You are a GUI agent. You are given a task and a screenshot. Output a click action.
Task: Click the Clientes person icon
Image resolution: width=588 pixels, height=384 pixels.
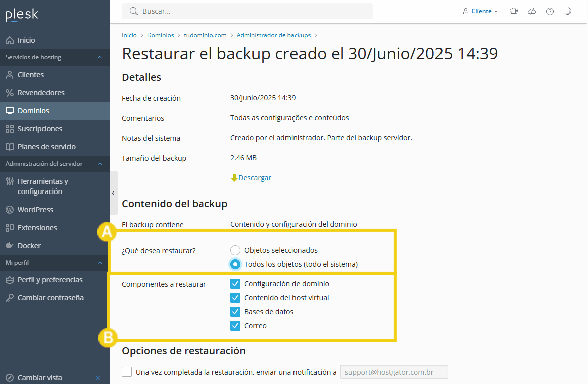pos(10,75)
